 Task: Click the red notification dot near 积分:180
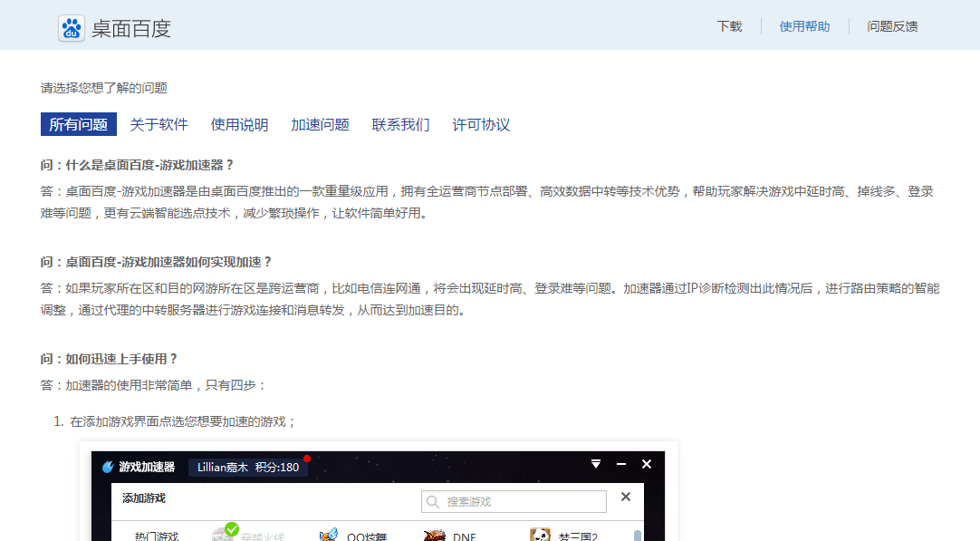point(306,459)
